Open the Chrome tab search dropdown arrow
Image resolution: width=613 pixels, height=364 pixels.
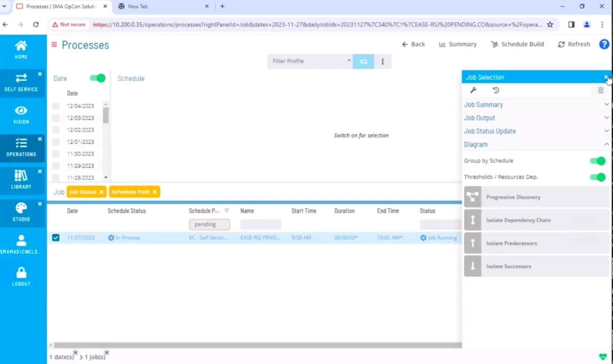[x=5, y=6]
